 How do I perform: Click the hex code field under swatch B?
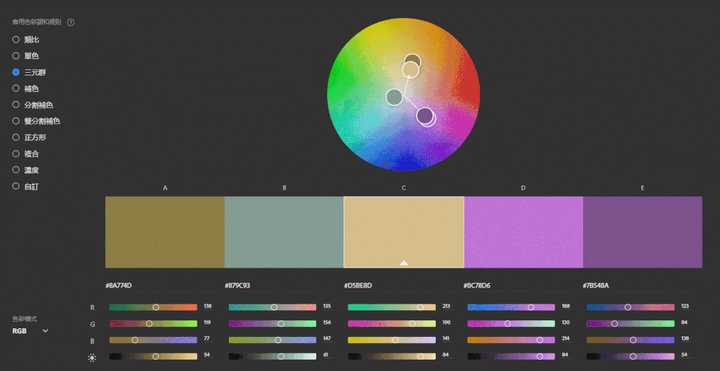(x=237, y=286)
